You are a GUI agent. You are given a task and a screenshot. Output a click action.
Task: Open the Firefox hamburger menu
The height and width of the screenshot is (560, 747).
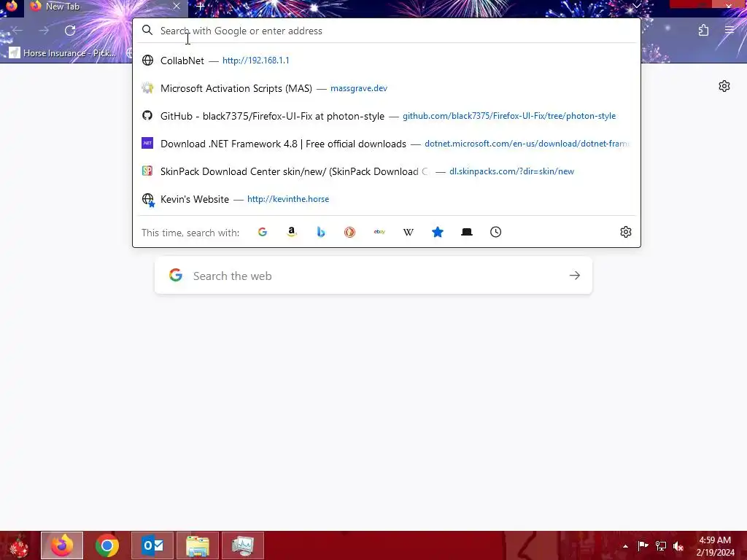[x=729, y=31]
